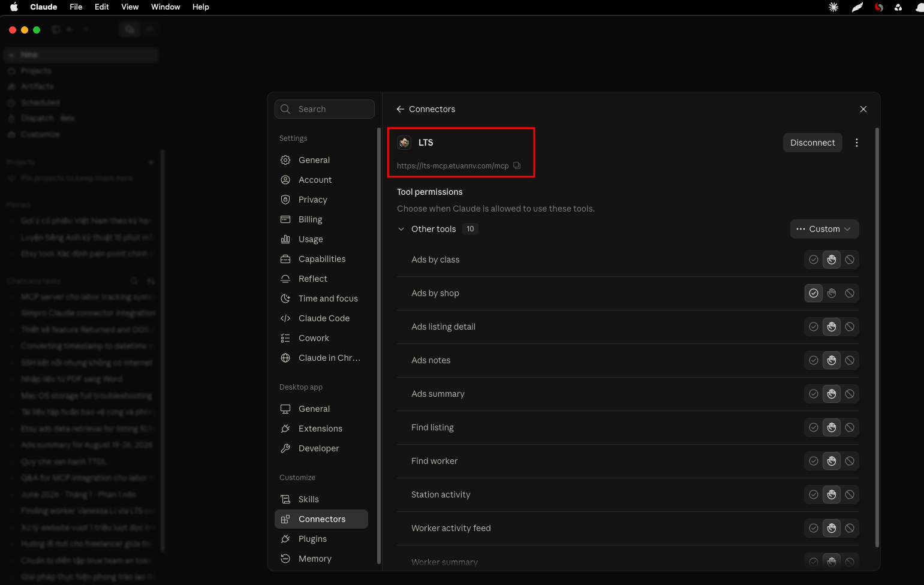Viewport: 924px width, 585px height.
Task: View Usage settings
Action: pyautogui.click(x=321, y=239)
